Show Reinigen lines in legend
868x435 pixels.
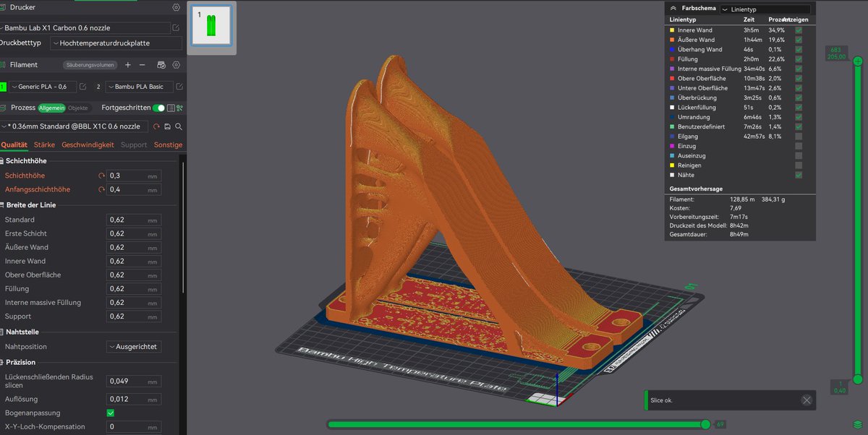[799, 165]
